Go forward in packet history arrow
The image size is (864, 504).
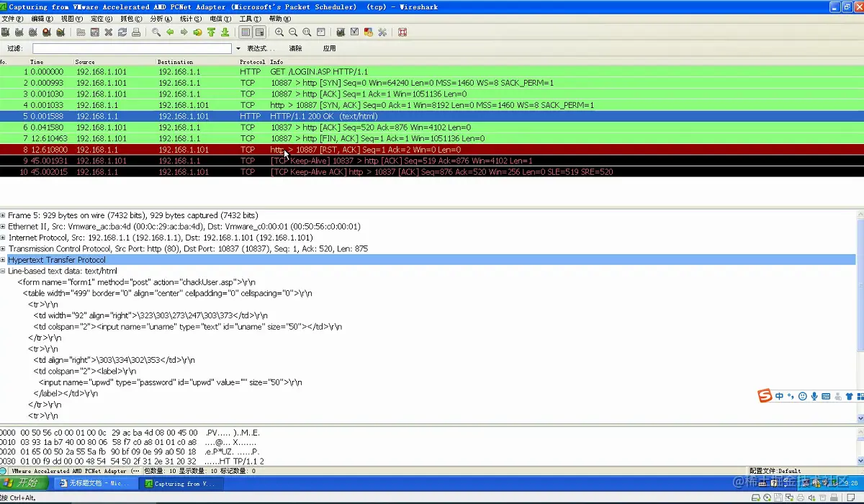tap(184, 32)
